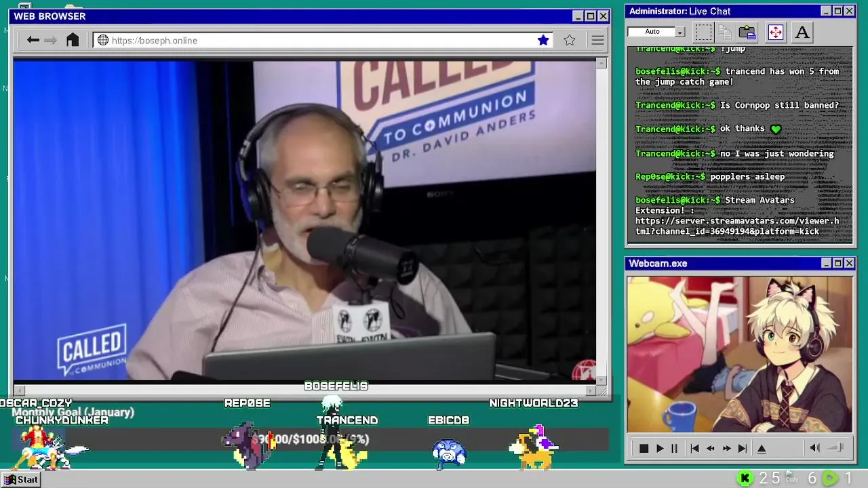Stop playback in Webcam.exe
Image resolution: width=868 pixels, height=488 pixels.
click(644, 448)
